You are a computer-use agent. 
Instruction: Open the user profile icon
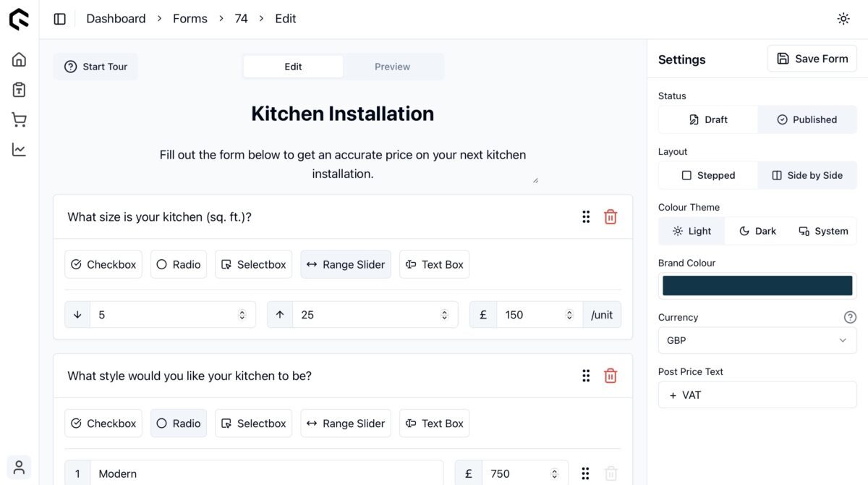pyautogui.click(x=19, y=468)
